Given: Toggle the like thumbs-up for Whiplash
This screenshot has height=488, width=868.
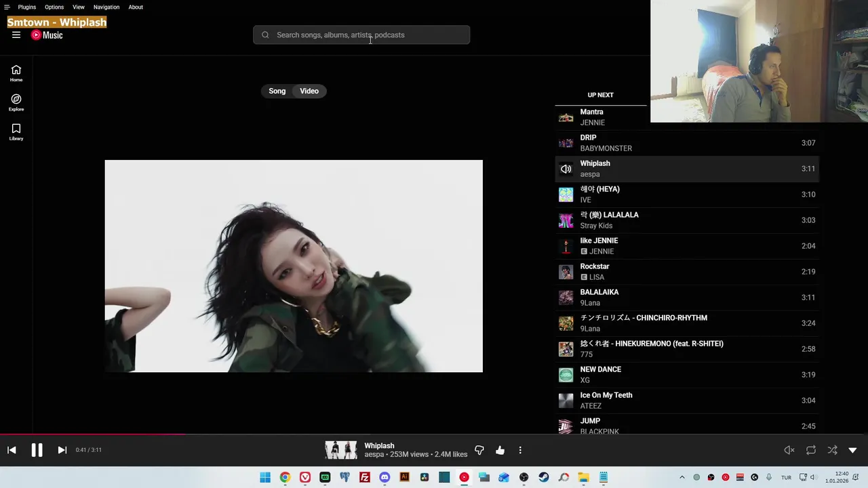Looking at the screenshot, I should (x=500, y=450).
